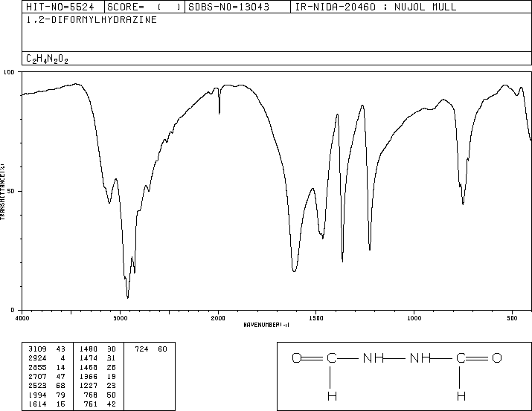532x411 pixels.
Task: Select peak table entry 1468
Action: click(89, 367)
